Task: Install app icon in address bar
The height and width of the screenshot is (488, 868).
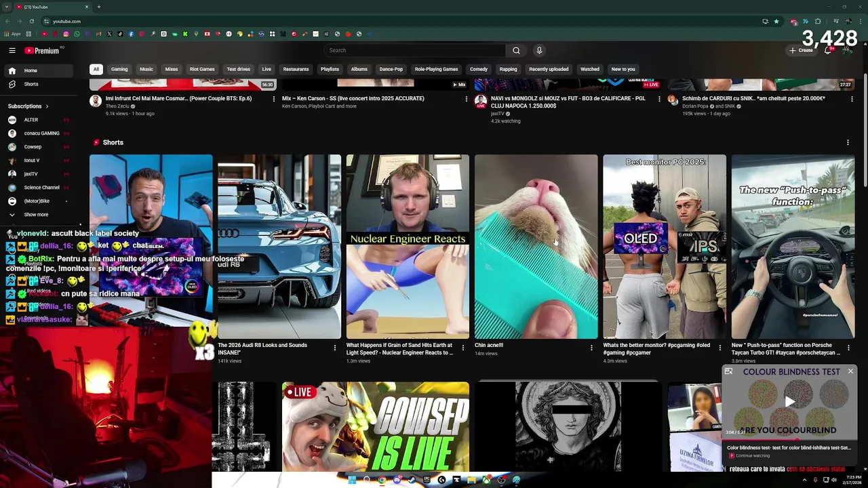Action: coord(765,21)
